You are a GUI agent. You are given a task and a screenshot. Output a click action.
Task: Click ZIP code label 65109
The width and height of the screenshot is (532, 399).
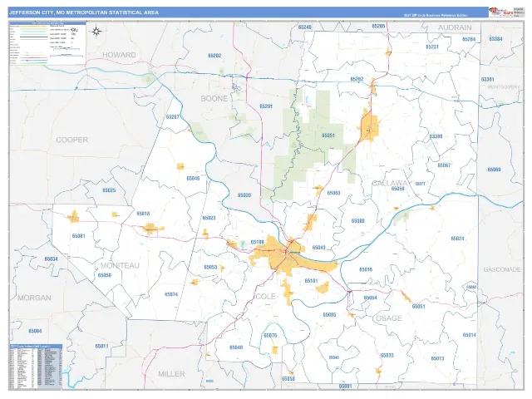coord(257,242)
